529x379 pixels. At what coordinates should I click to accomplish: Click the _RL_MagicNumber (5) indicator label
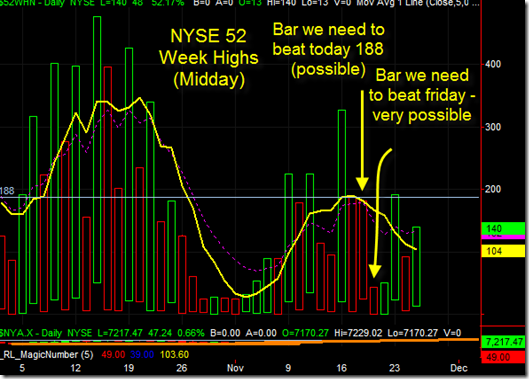(47, 355)
